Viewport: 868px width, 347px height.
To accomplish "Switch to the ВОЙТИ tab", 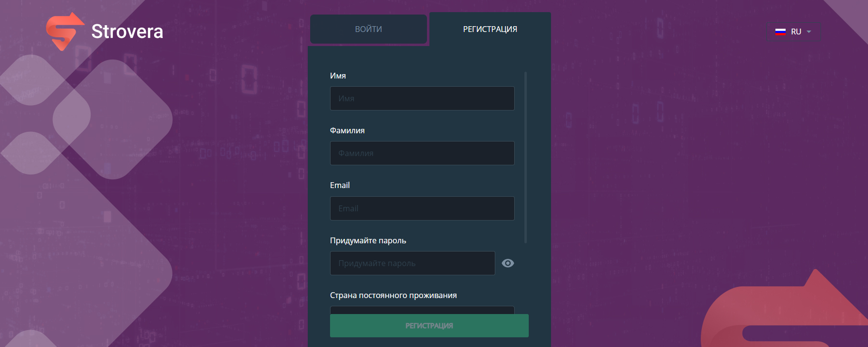I will 368,29.
